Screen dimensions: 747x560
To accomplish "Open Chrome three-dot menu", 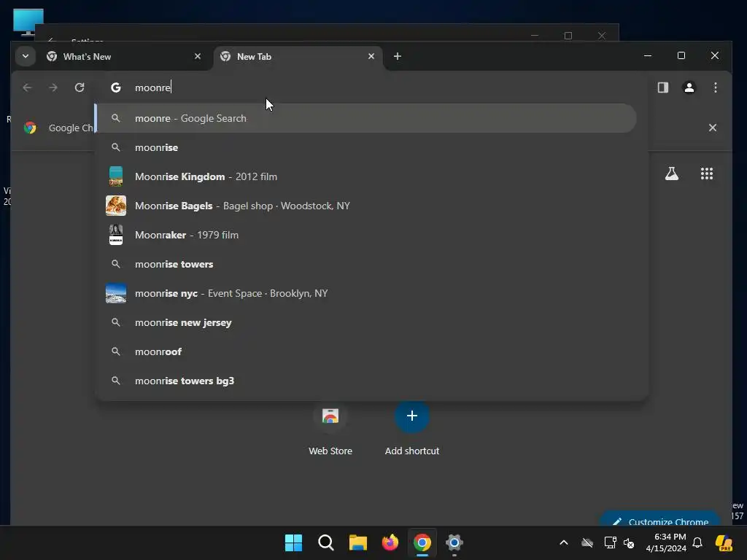I will click(716, 87).
